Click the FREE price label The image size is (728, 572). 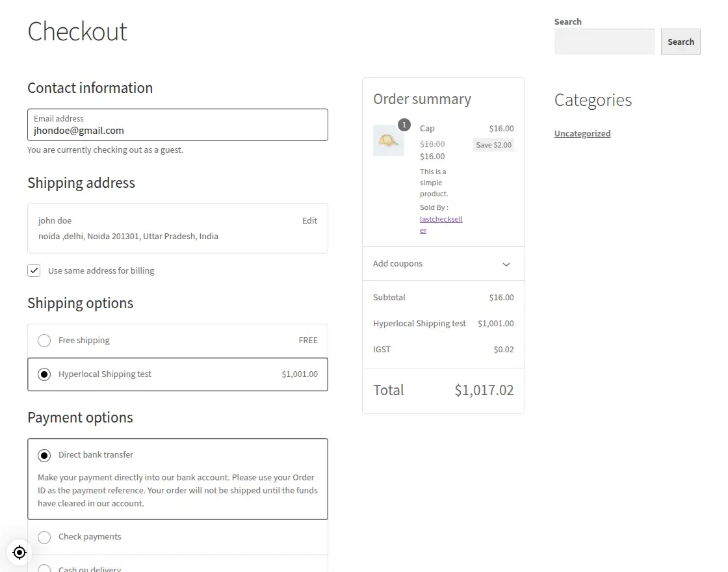(308, 341)
